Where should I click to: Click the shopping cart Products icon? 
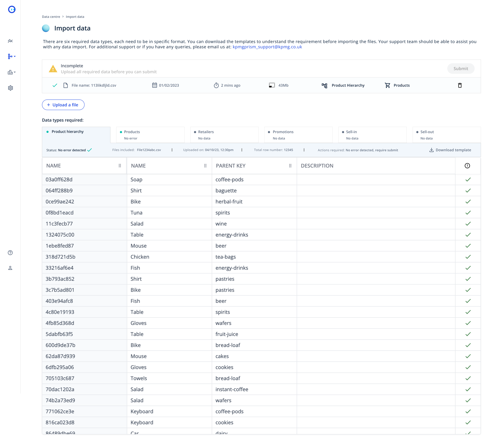point(387,86)
